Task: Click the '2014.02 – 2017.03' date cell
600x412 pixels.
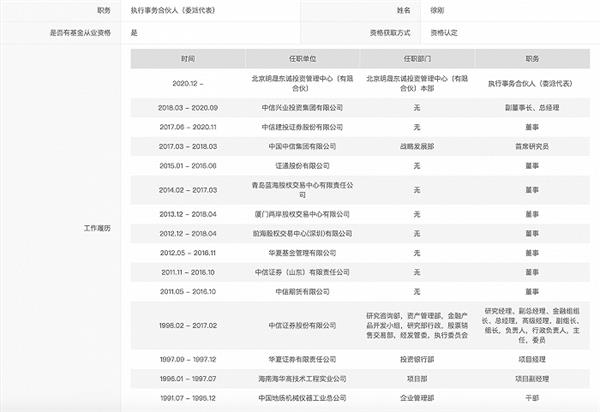Action: click(188, 190)
